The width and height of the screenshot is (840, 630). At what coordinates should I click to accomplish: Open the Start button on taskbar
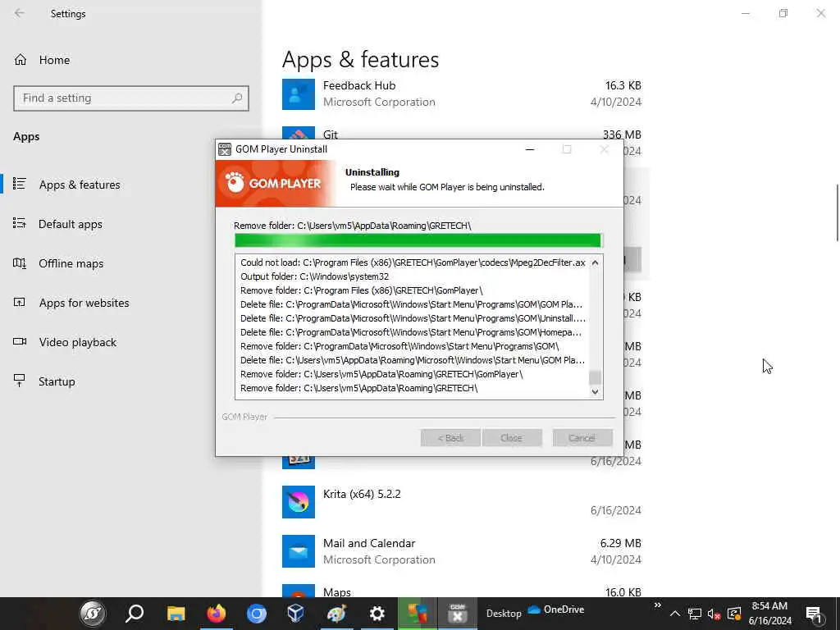[x=93, y=614]
